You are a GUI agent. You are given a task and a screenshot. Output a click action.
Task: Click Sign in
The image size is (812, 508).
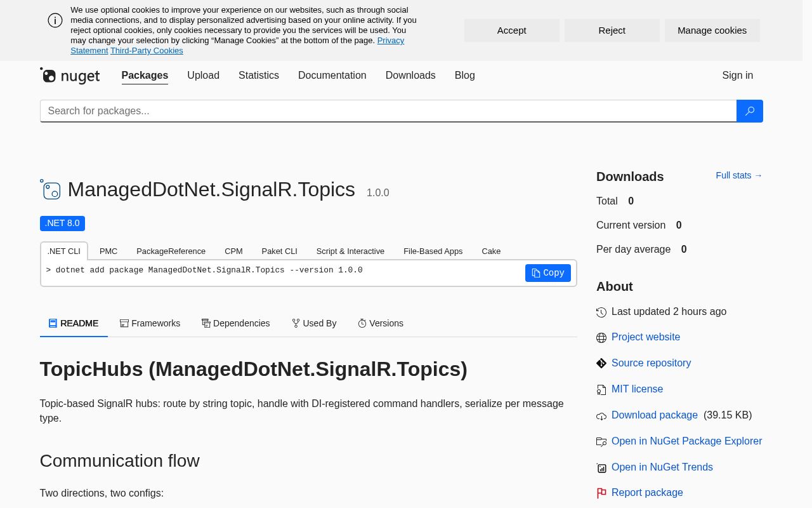(738, 76)
